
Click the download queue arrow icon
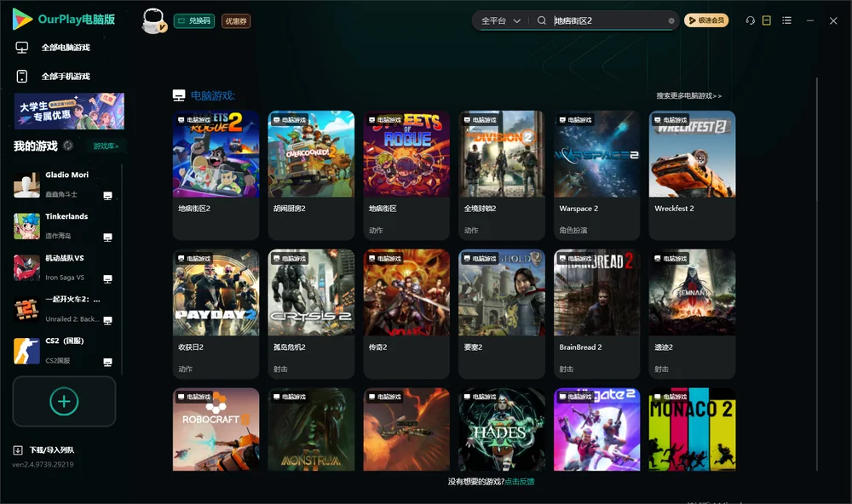(18, 450)
